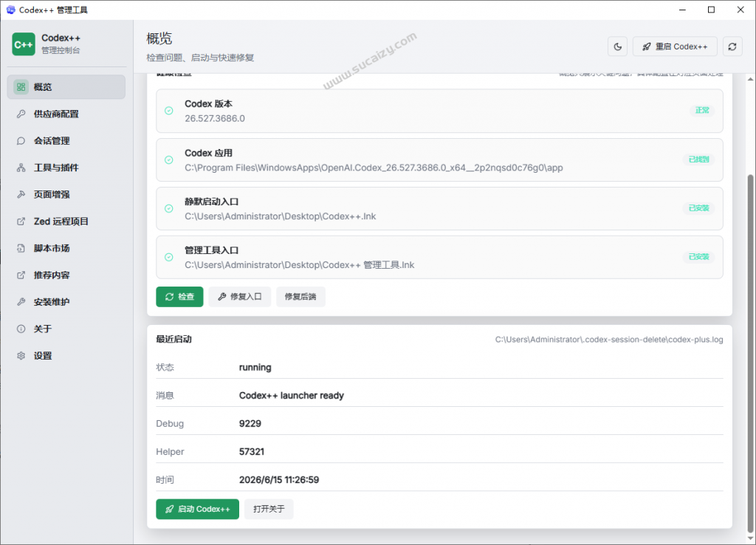Open the 关于 page
This screenshot has height=545, width=756.
[66, 329]
